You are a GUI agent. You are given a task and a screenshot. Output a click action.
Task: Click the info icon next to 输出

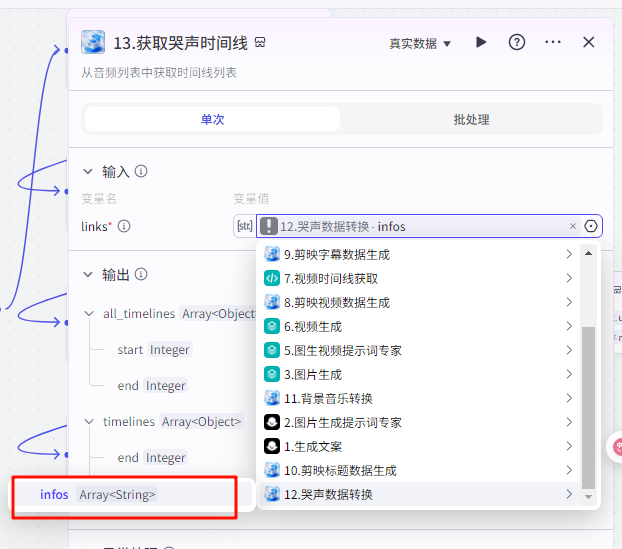[141, 274]
